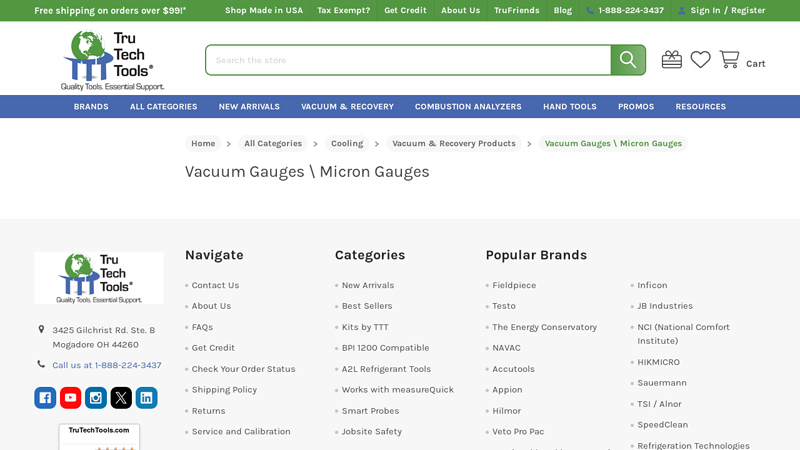Click the TruTechTools.com reviews badge

pyautogui.click(x=99, y=437)
